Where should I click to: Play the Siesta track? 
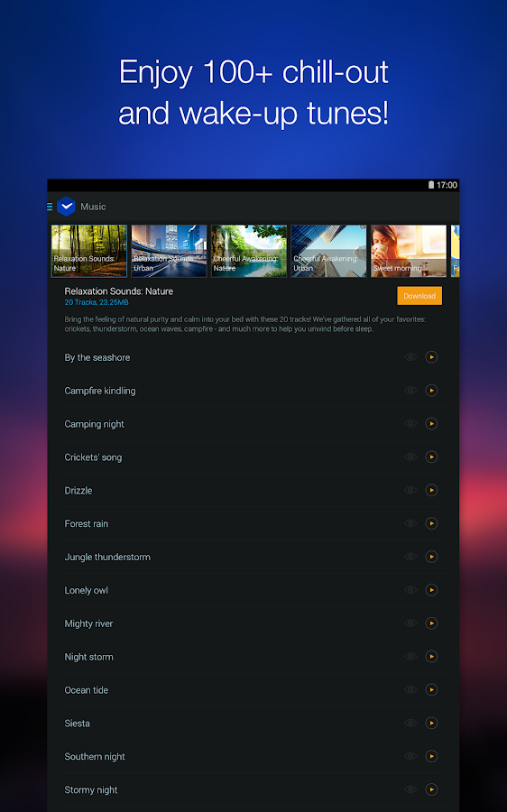[x=431, y=723]
